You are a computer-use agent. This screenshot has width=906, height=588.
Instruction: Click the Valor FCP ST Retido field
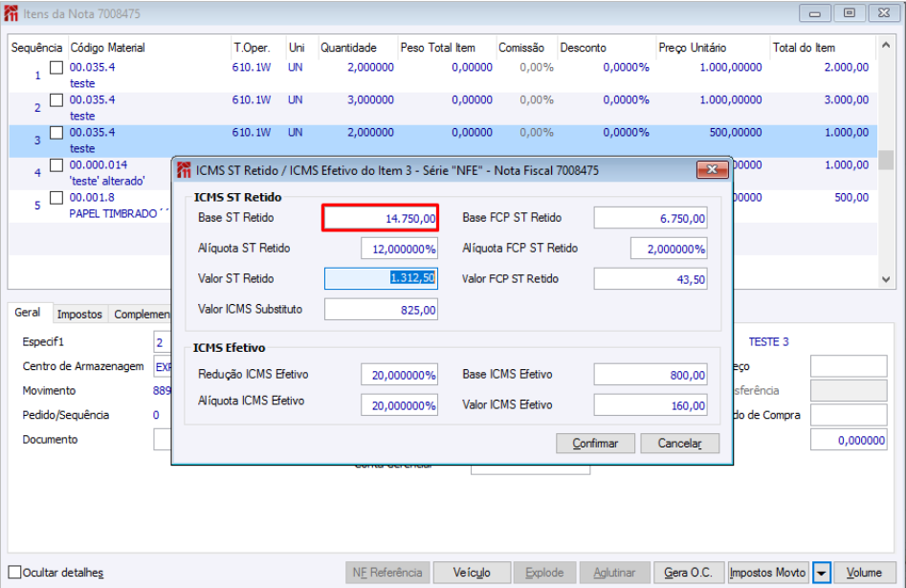[x=651, y=279]
